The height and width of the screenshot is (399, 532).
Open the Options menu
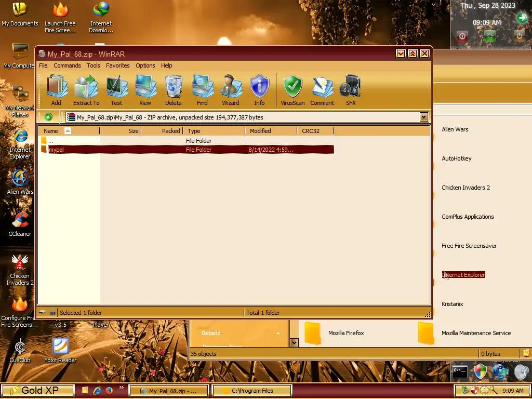pyautogui.click(x=145, y=65)
